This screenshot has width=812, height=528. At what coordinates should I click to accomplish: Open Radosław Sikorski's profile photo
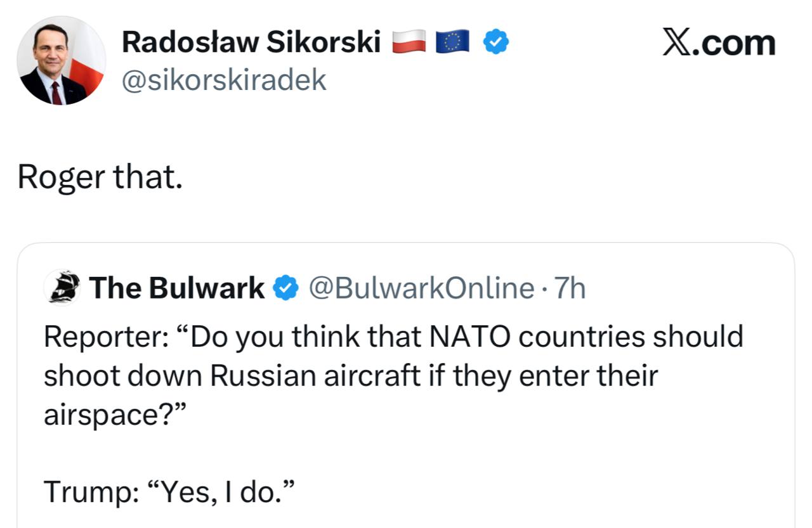click(61, 61)
